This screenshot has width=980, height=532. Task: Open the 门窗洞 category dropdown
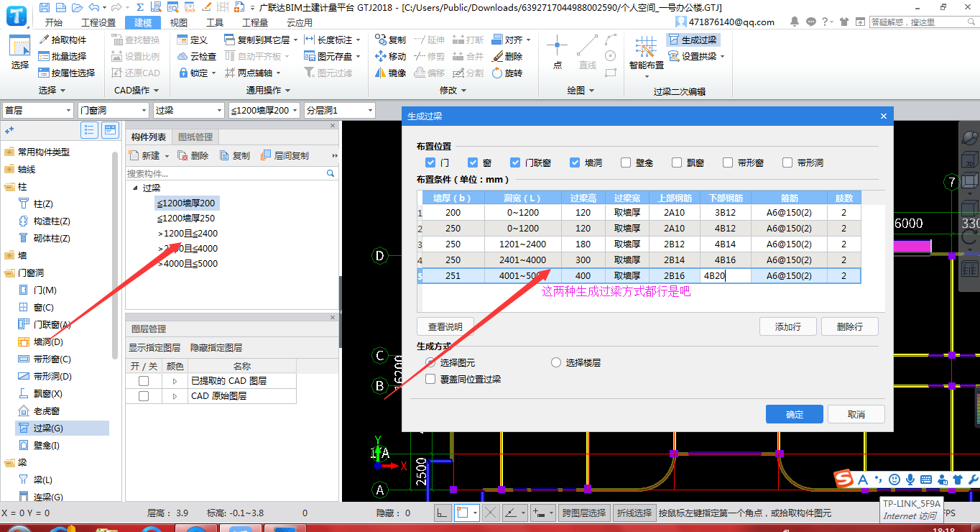114,110
